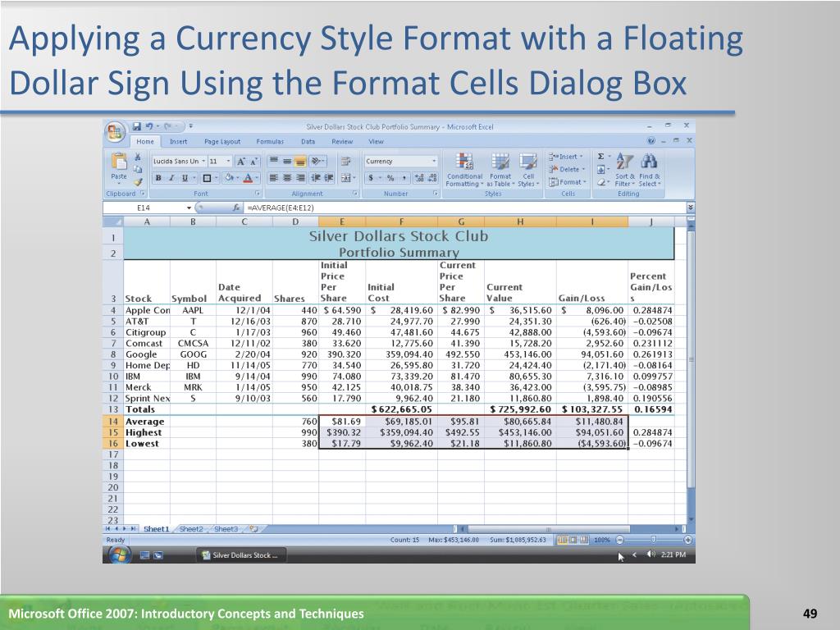Decrease font size with Shrink Font
The image size is (840, 630).
coord(253,161)
